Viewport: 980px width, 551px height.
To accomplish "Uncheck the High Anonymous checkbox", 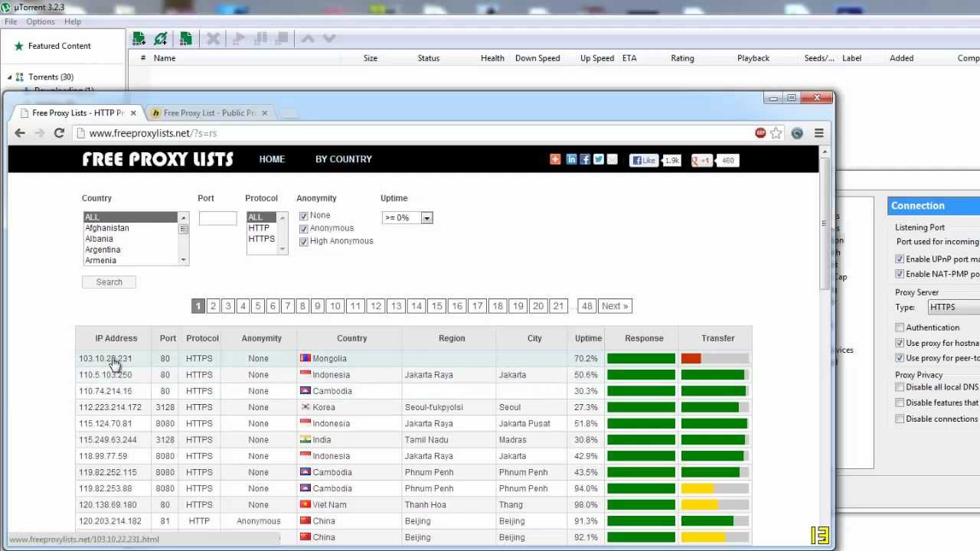I will coord(304,241).
